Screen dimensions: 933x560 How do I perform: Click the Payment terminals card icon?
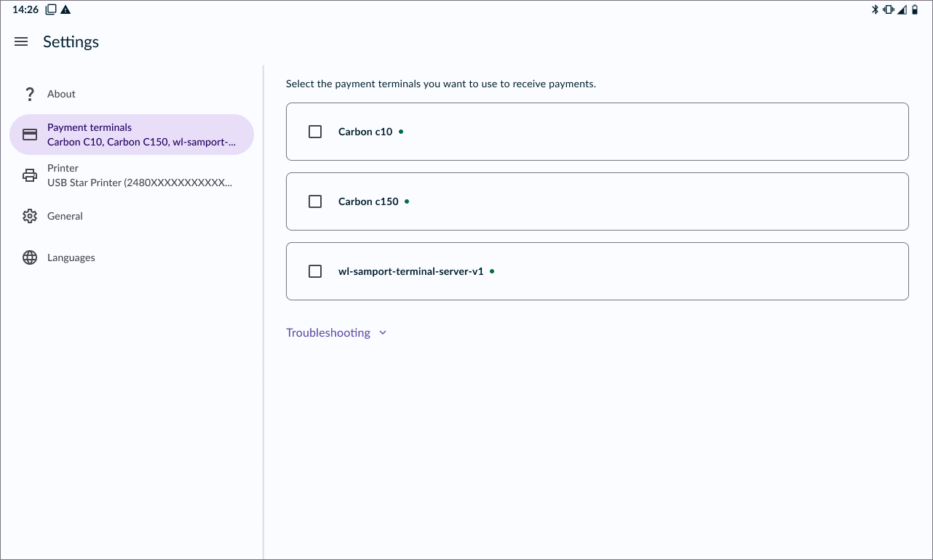pyautogui.click(x=30, y=135)
